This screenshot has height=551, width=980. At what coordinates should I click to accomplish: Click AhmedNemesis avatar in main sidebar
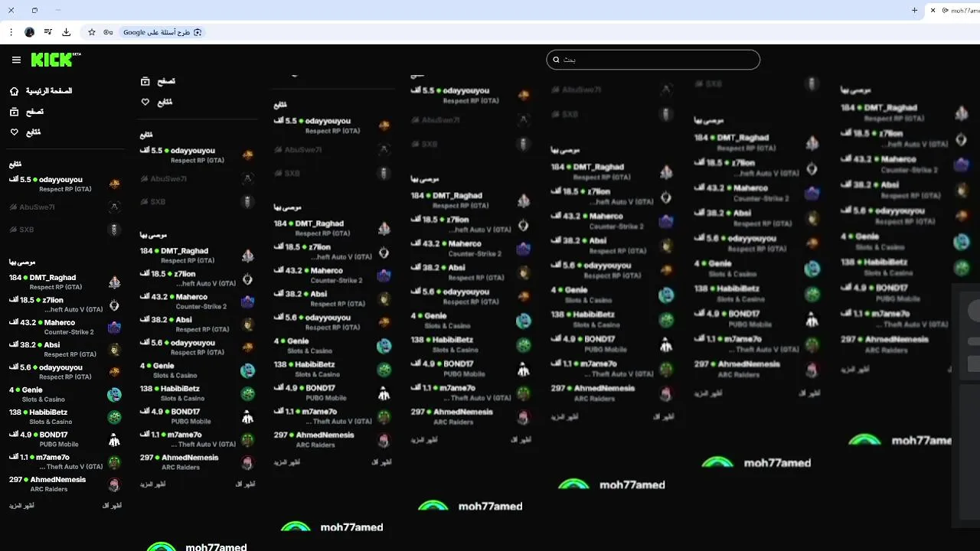(114, 485)
